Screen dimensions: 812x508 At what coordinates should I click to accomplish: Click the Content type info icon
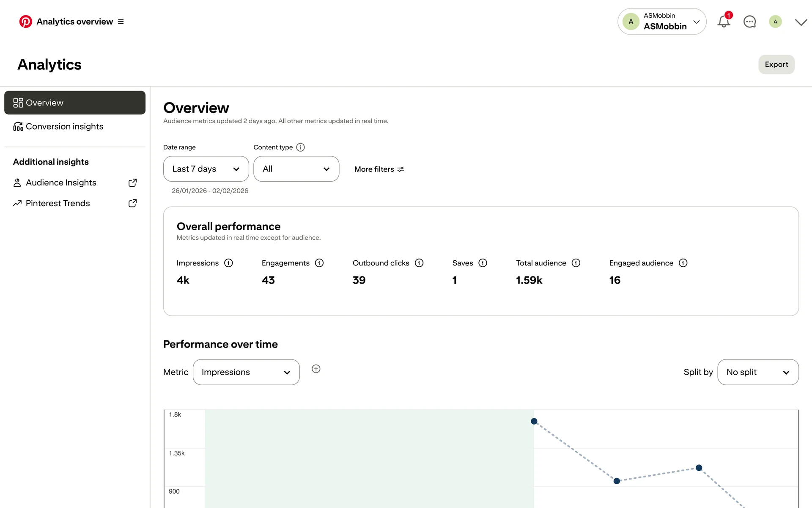[300, 147]
